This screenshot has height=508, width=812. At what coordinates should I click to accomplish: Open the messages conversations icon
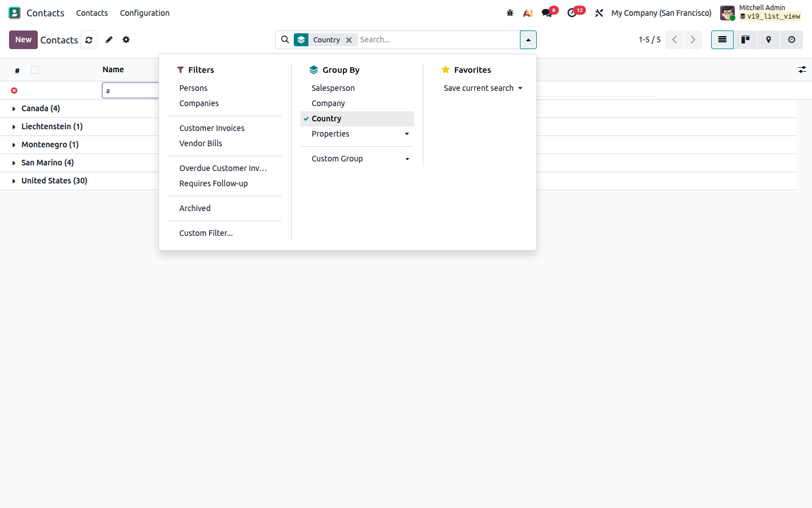point(547,12)
